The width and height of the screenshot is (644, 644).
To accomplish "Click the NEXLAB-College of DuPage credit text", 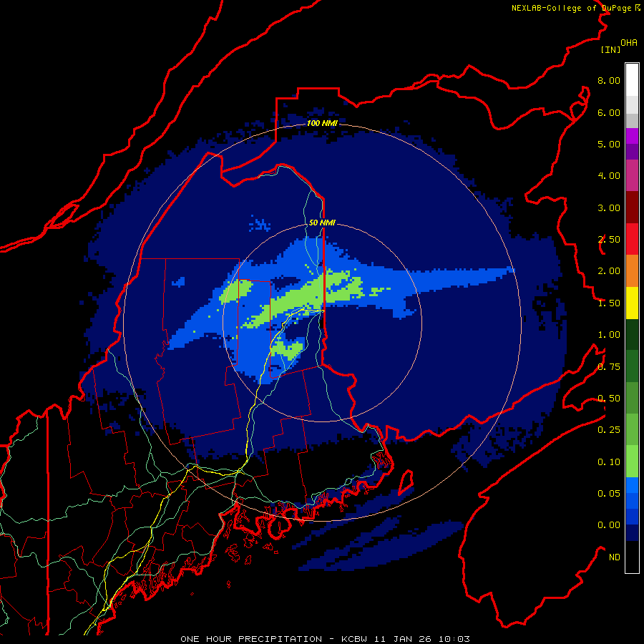I will [x=571, y=8].
